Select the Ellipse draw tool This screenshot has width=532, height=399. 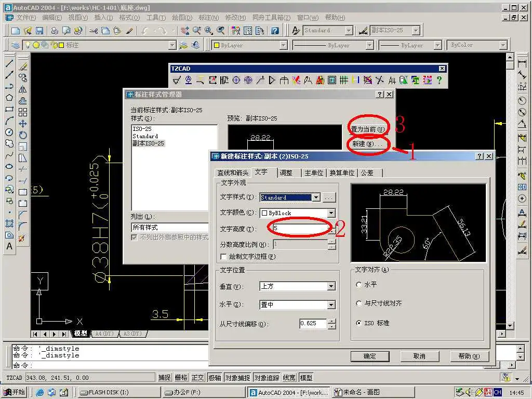point(9,166)
